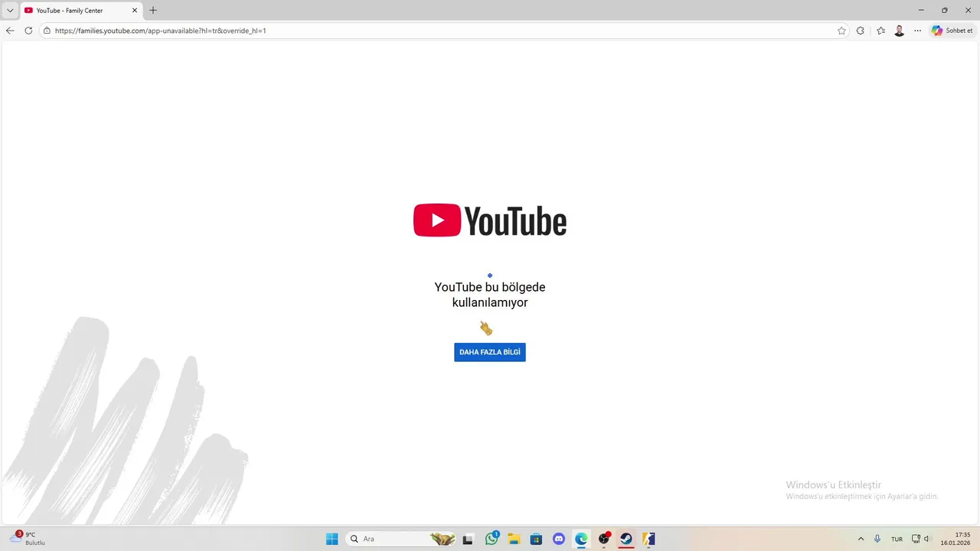Open network settings from the tray icon
The image size is (980, 551).
point(916,539)
